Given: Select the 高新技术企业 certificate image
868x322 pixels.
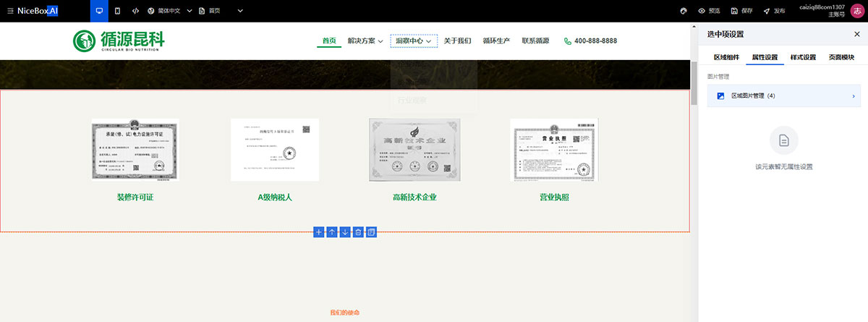Looking at the screenshot, I should pyautogui.click(x=414, y=150).
